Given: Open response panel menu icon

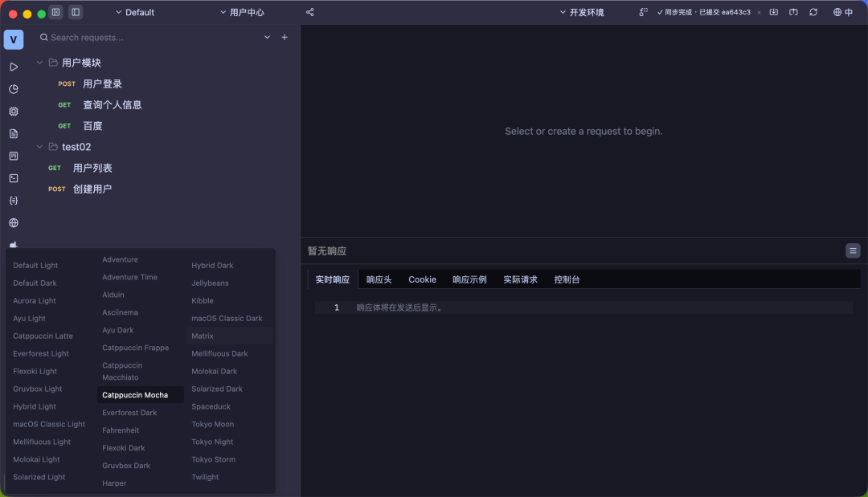Looking at the screenshot, I should point(853,251).
